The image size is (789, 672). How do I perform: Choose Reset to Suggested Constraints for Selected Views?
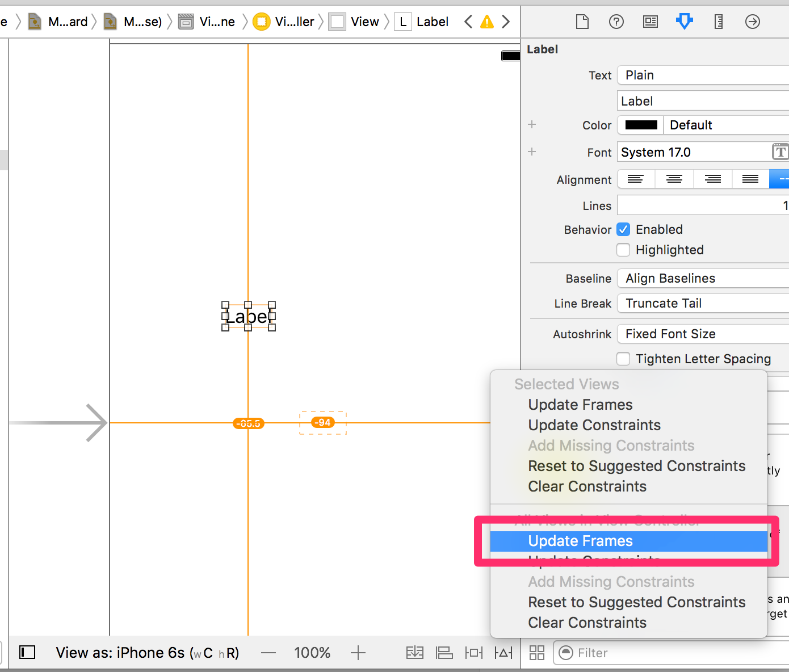tap(637, 466)
